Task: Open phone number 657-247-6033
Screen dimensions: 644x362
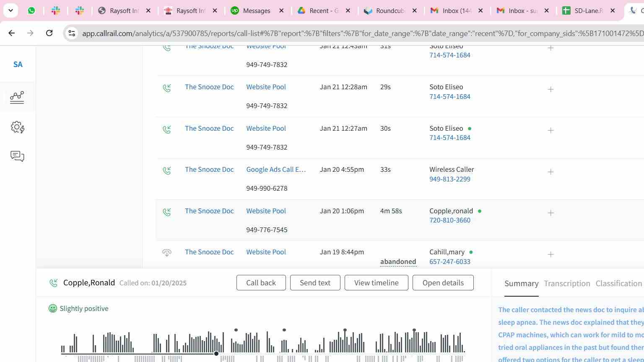Action: tap(450, 261)
